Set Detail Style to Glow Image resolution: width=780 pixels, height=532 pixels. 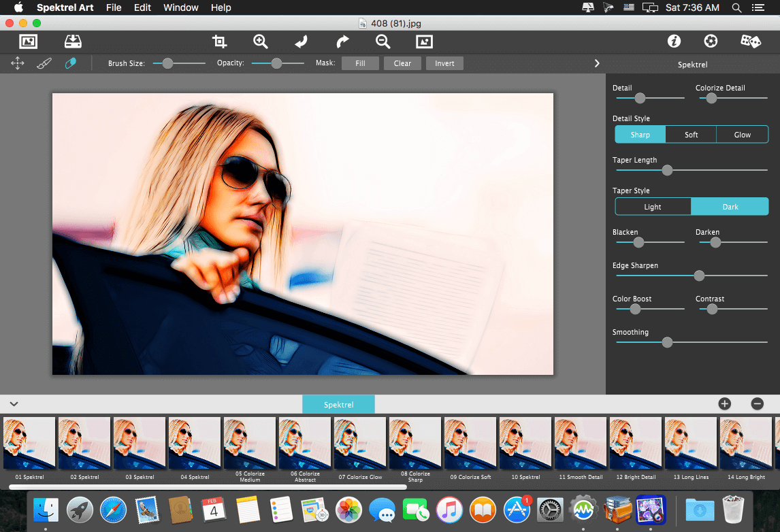(x=742, y=134)
